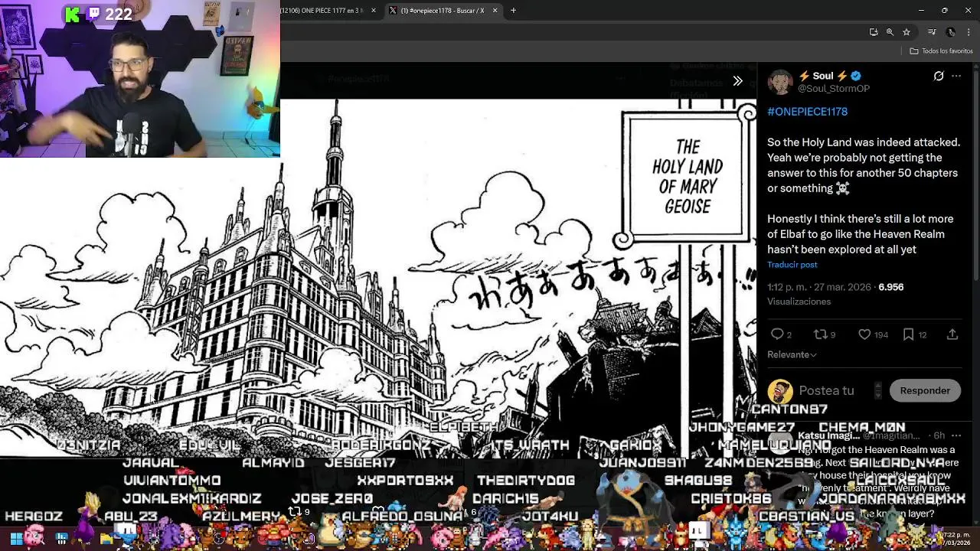This screenshot has width=980, height=551.
Task: Open the Windows Start button
Action: coord(16,539)
